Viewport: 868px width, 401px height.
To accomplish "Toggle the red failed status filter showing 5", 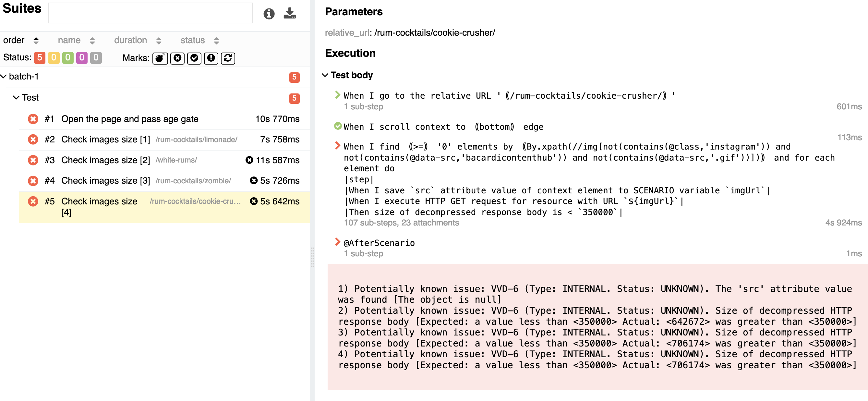I will pos(40,58).
